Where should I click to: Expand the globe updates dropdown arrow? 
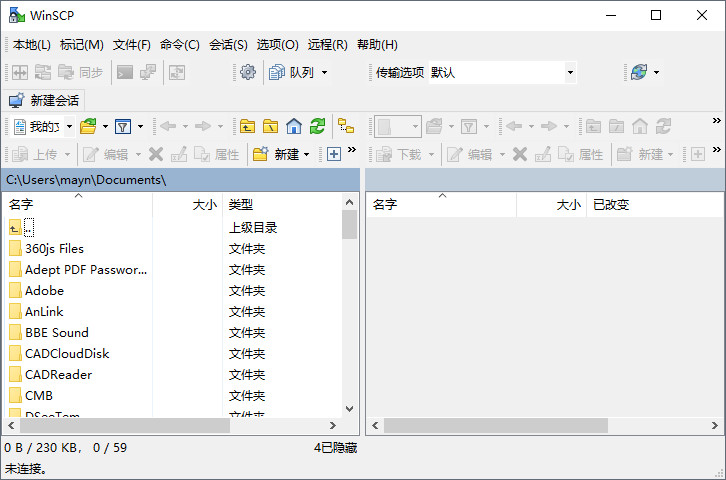coord(656,72)
